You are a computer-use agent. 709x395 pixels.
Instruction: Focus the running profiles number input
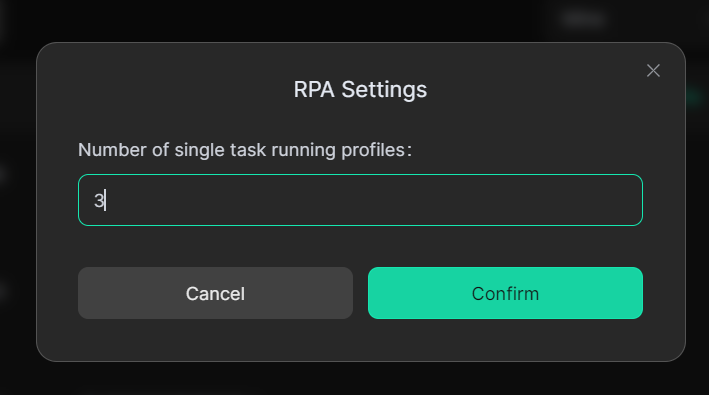[360, 200]
